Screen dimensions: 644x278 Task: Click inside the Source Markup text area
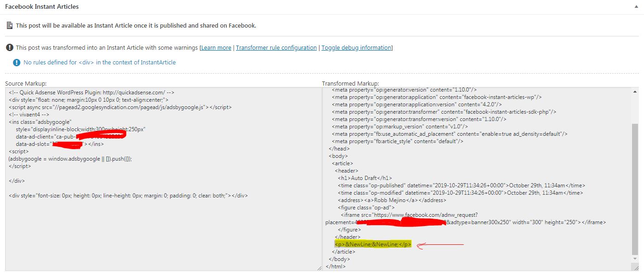[x=163, y=179]
